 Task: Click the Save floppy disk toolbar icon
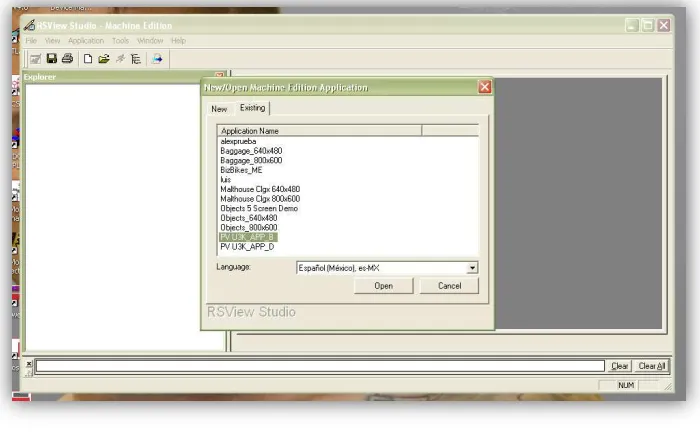click(52, 58)
